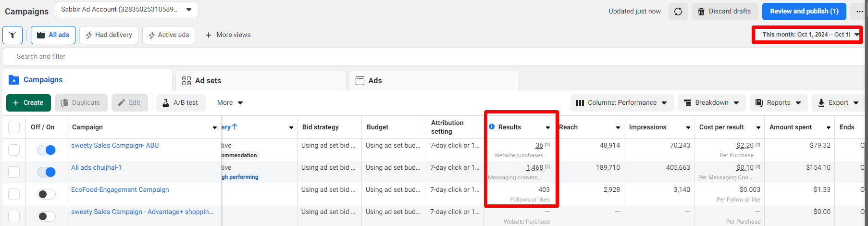Click the Duplicate campaign button
The width and height of the screenshot is (868, 226).
click(81, 103)
